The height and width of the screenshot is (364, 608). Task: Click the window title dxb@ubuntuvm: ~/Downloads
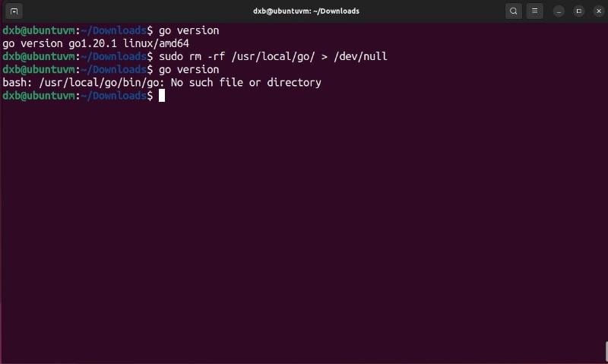tap(306, 11)
